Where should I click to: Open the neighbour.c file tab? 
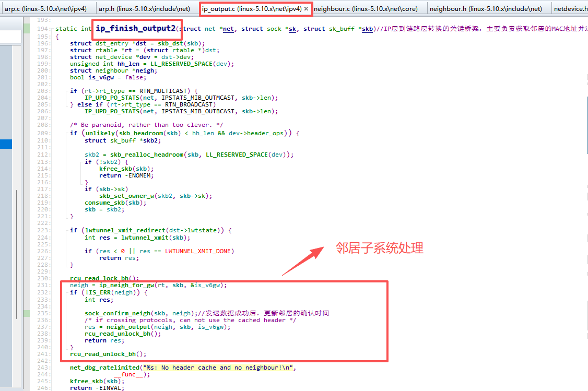366,9
